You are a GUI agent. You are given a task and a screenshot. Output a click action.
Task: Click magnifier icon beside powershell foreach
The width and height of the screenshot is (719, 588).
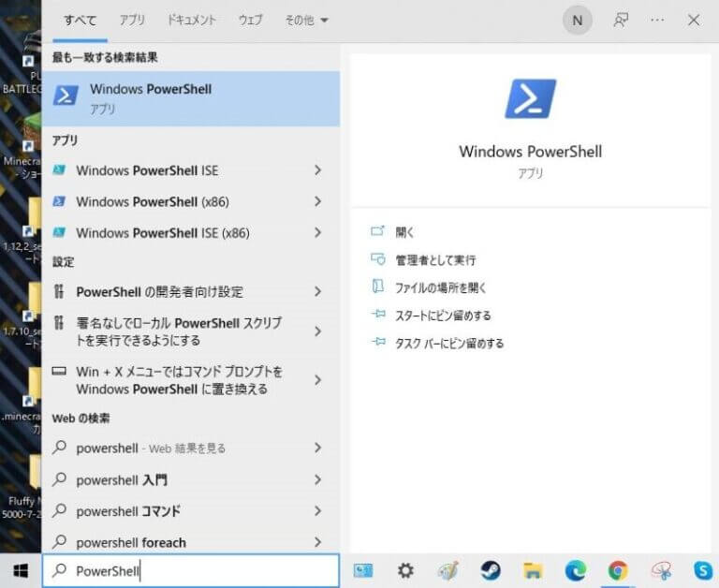pyautogui.click(x=59, y=542)
